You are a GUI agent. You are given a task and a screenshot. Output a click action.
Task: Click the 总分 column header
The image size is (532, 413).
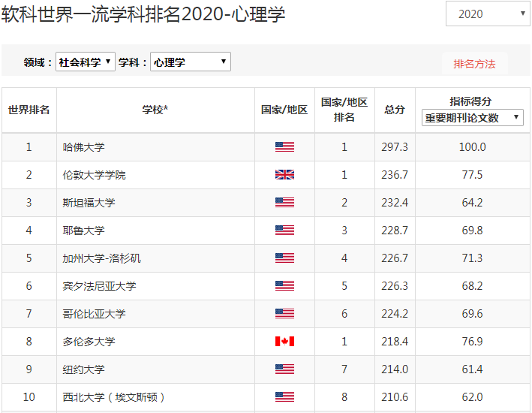click(x=395, y=110)
